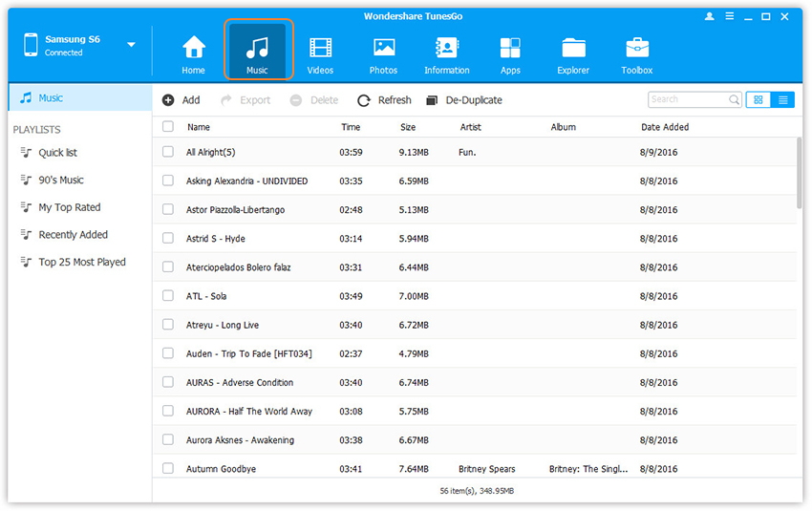Image resolution: width=812 pixels, height=511 pixels.
Task: Sort by the Artist column header
Action: coord(470,127)
